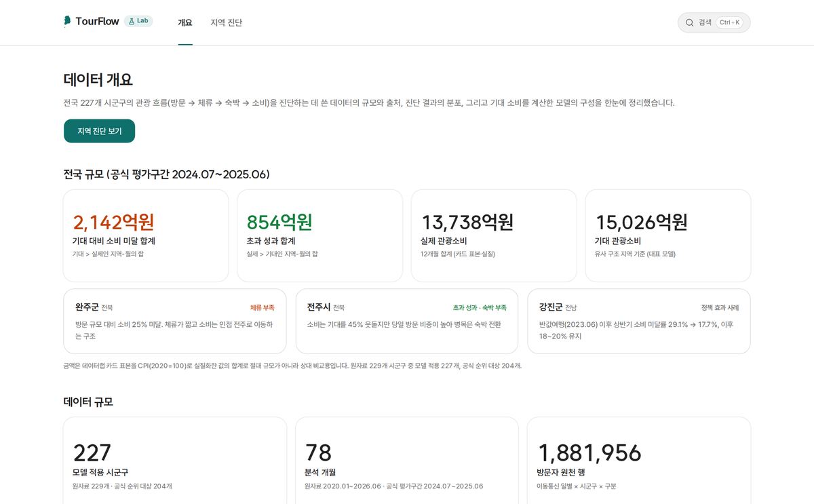Viewport: 814px width, 504px height.
Task: Click the 정책 효과 사례 tag
Action: (x=720, y=307)
